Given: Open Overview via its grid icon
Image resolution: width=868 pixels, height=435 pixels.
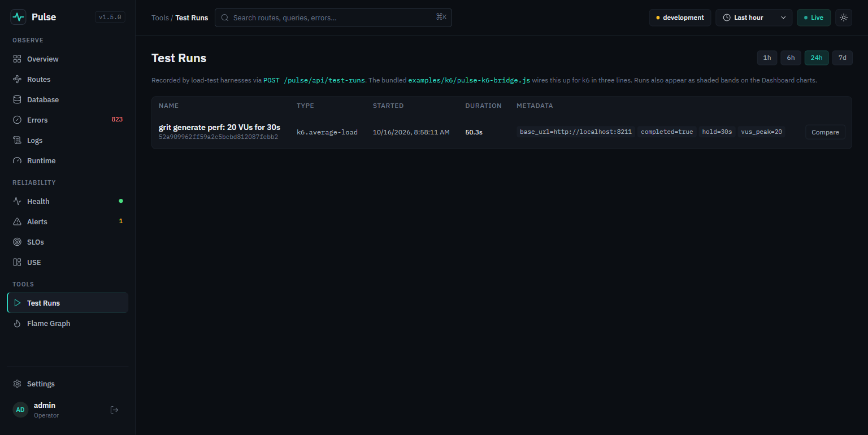Looking at the screenshot, I should pos(17,59).
